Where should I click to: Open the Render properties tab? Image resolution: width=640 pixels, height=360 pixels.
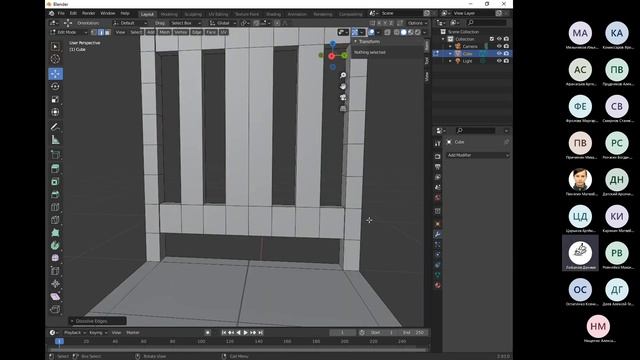pyautogui.click(x=438, y=157)
